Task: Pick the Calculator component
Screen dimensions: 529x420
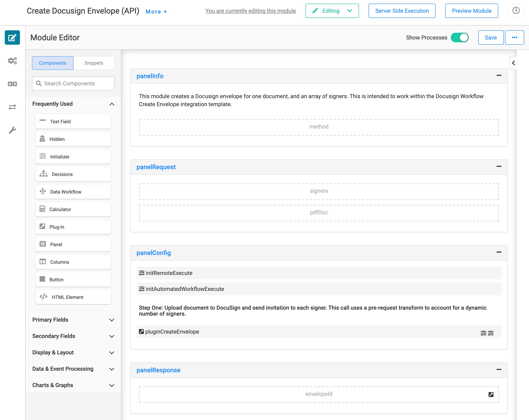Action: click(73, 209)
